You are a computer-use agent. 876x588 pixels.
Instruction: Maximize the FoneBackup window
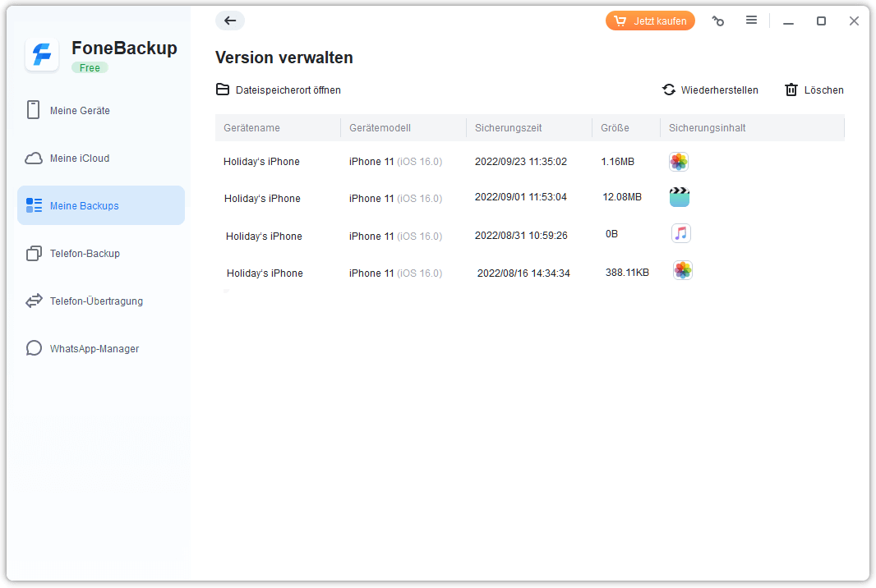click(x=821, y=21)
